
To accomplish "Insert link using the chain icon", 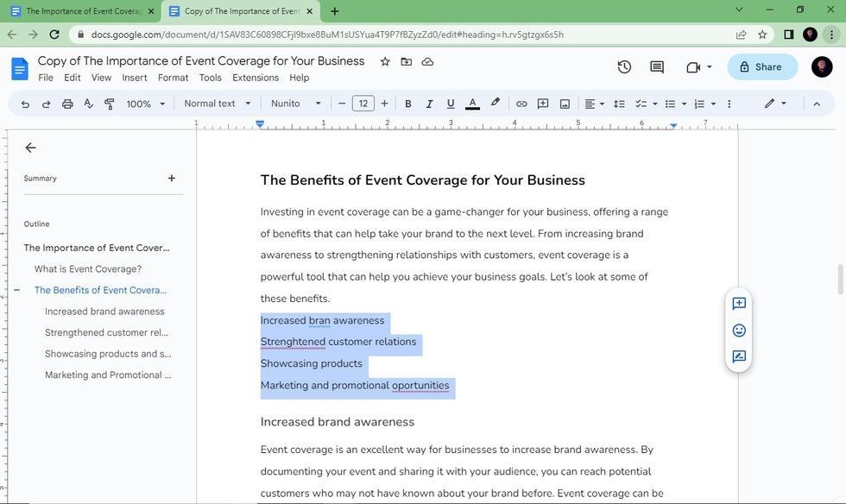I will pyautogui.click(x=521, y=104).
